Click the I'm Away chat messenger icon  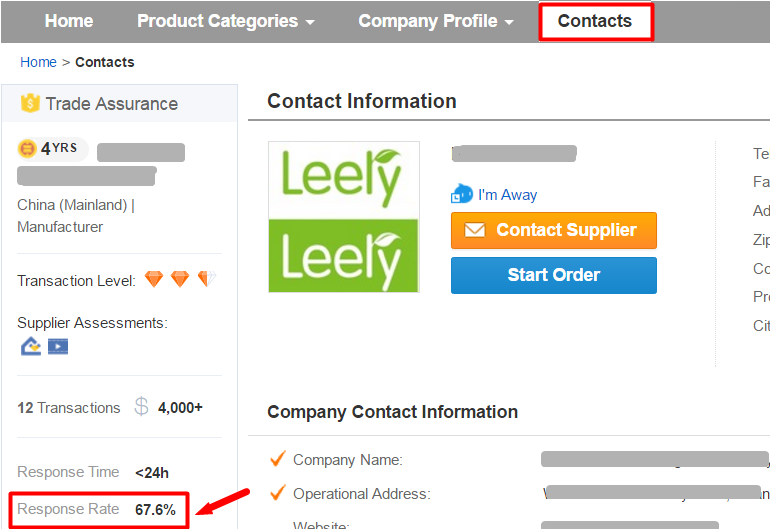click(462, 194)
